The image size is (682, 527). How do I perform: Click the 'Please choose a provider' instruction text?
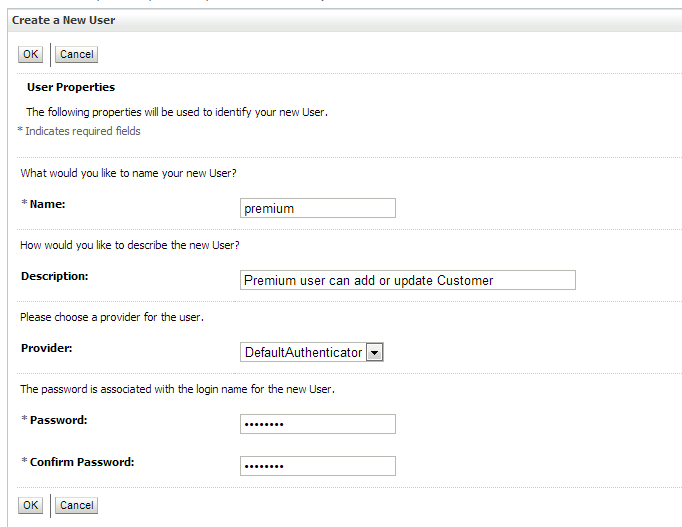pyautogui.click(x=112, y=317)
